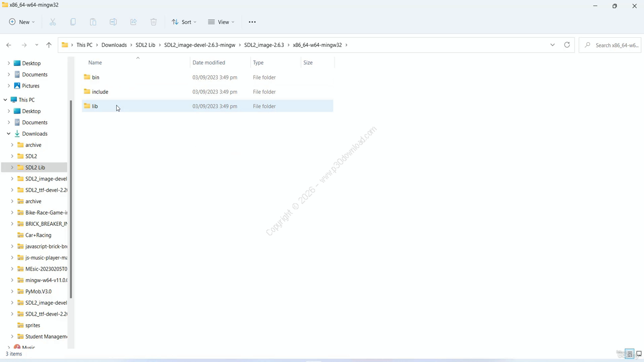Open the Sort dropdown
The width and height of the screenshot is (644, 362).
click(x=184, y=22)
